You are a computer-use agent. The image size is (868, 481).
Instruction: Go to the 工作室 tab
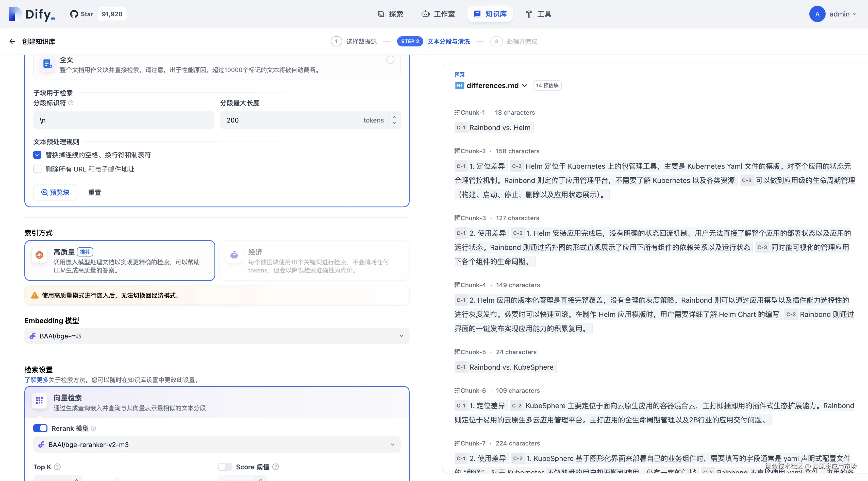tap(438, 14)
